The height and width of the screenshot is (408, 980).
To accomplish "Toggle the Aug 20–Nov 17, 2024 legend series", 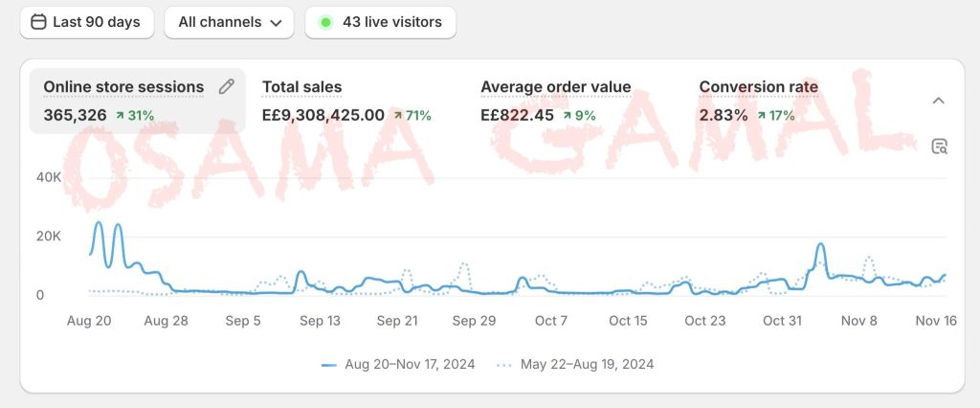I will [398, 364].
